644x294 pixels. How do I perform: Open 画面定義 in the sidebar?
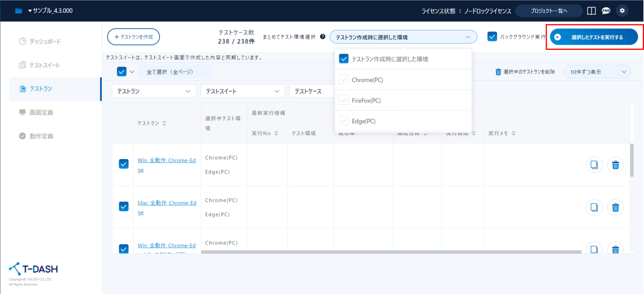click(x=41, y=113)
